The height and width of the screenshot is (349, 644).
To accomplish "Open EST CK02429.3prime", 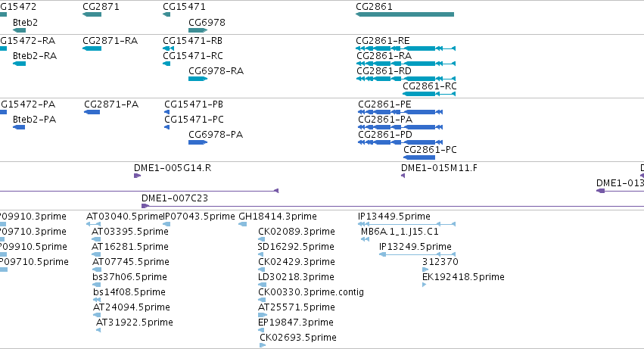I will [297, 262].
